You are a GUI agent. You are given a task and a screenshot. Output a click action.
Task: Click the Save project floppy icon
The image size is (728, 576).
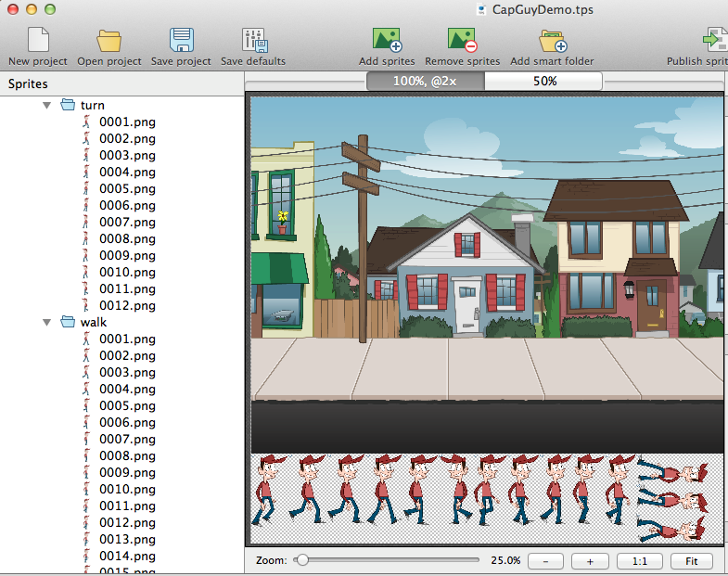pyautogui.click(x=181, y=40)
